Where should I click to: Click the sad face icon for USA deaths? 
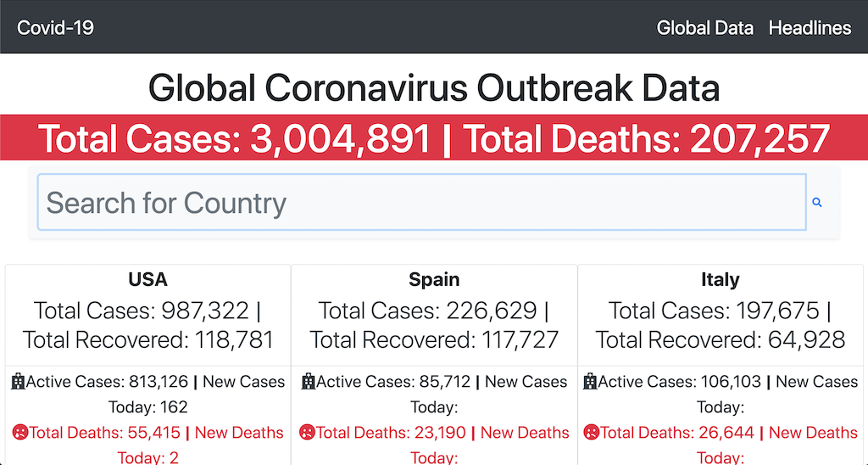20,432
